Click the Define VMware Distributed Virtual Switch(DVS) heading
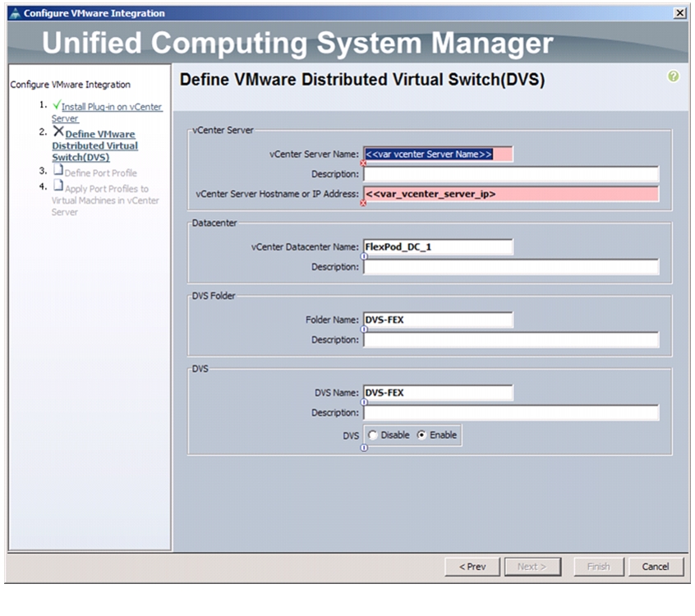 [x=362, y=80]
